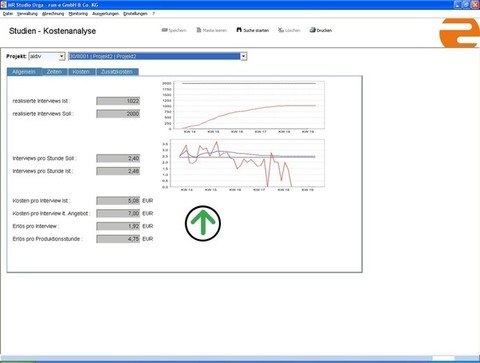Click the Kosten pro Interview Ist field

coord(118,201)
